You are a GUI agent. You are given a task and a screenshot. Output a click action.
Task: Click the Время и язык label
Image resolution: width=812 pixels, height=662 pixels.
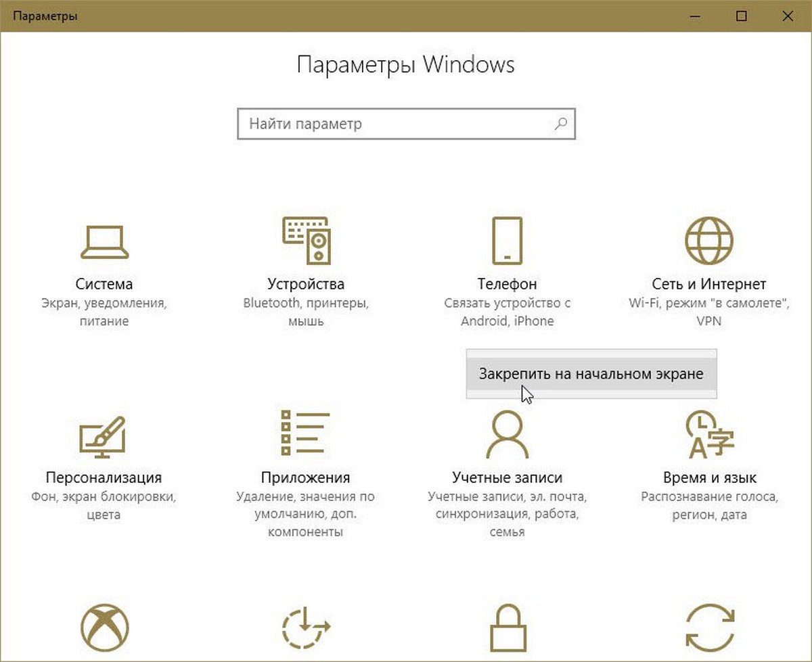pyautogui.click(x=709, y=477)
